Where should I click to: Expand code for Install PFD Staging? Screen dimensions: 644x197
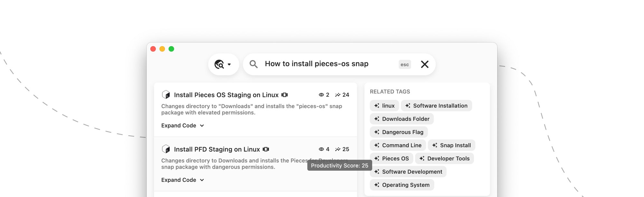(x=183, y=180)
